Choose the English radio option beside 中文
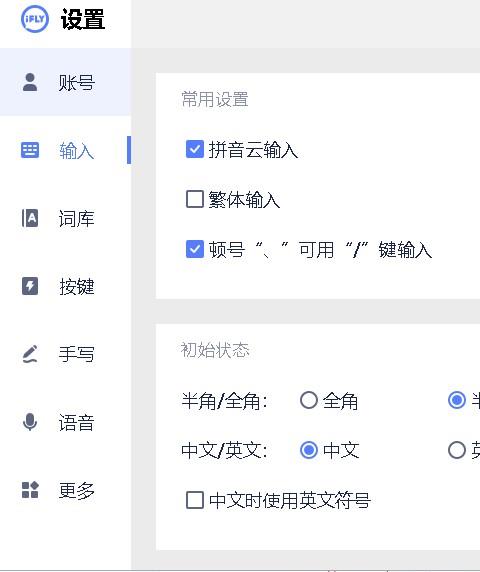The height and width of the screenshot is (572, 480). [x=457, y=450]
